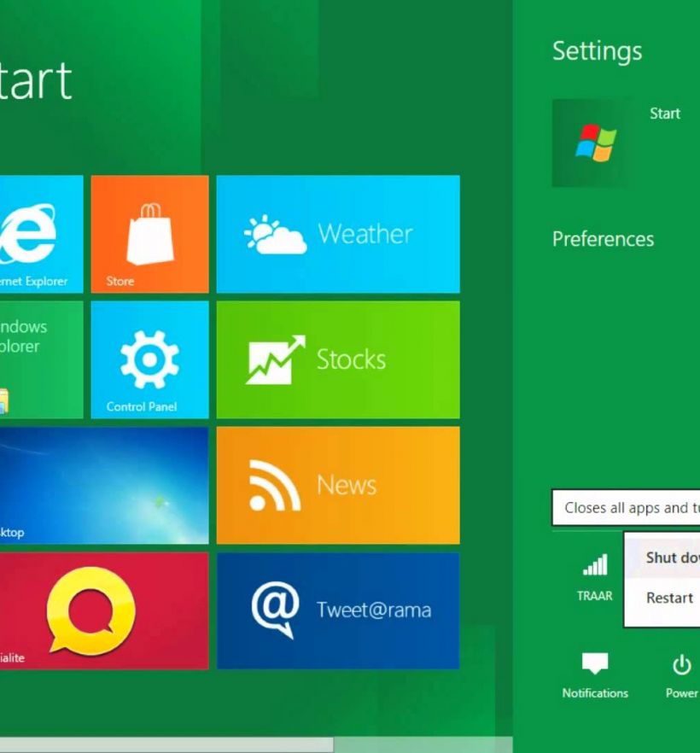Open the Tweet@rama tile
Image resolution: width=700 pixels, height=753 pixels.
click(338, 610)
